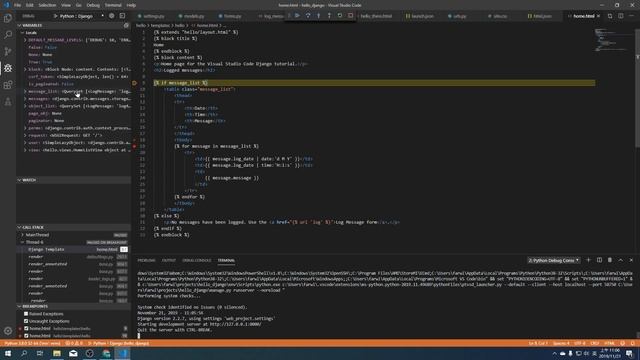Screen dimensions: 640x360
Task: Open the Debug view in activity bar
Action: (8, 68)
